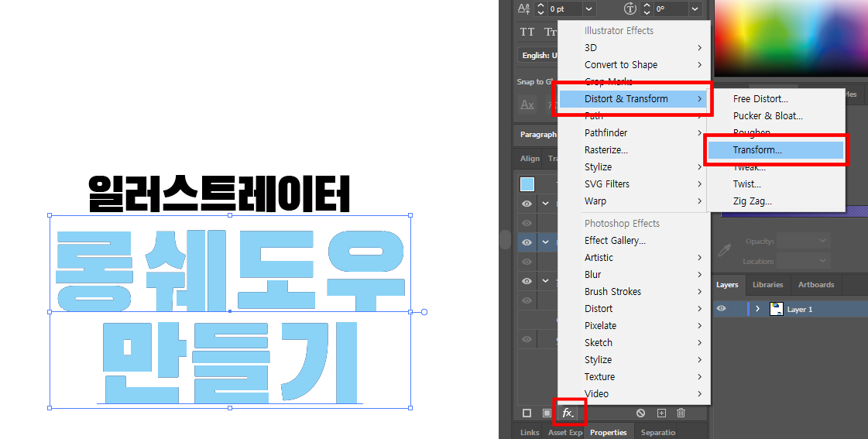Viewport: 868px width, 439px height.
Task: Open the Pixelate submenu
Action: 634,325
